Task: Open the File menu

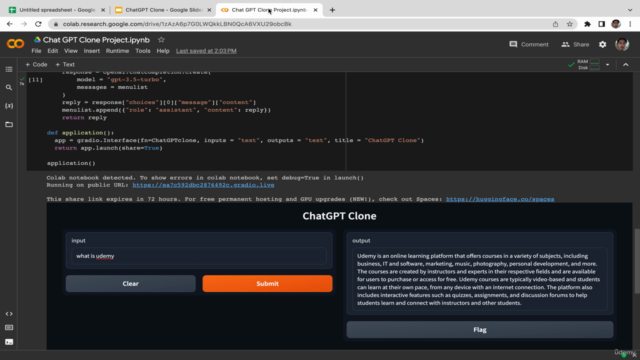Action: click(x=36, y=51)
